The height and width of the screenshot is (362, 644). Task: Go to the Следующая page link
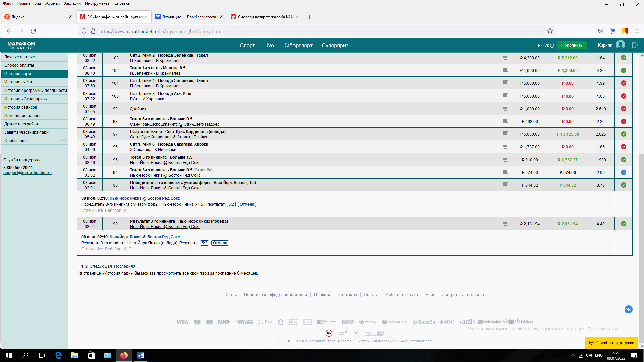101,266
